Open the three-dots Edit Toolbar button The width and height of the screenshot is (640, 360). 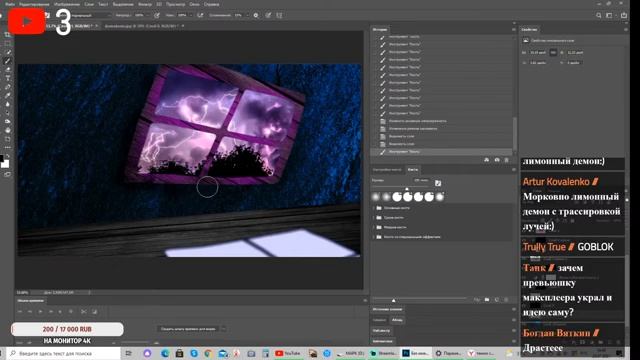[x=7, y=148]
